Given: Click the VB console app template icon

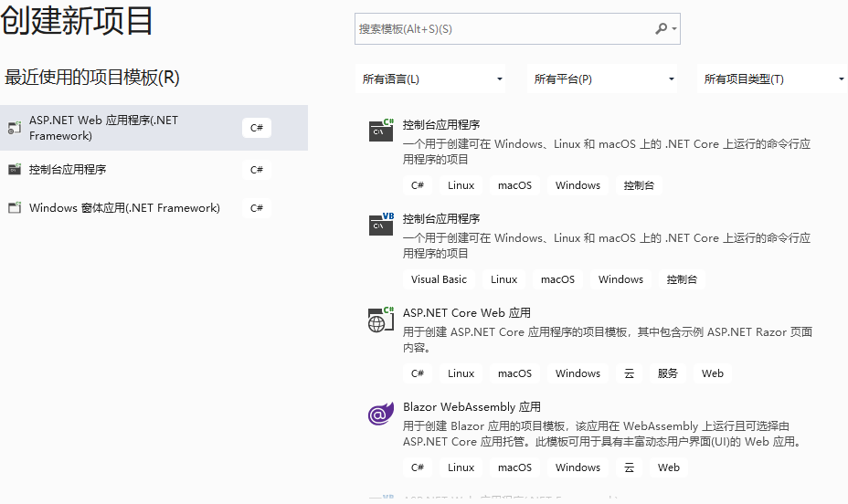Looking at the screenshot, I should [x=381, y=225].
